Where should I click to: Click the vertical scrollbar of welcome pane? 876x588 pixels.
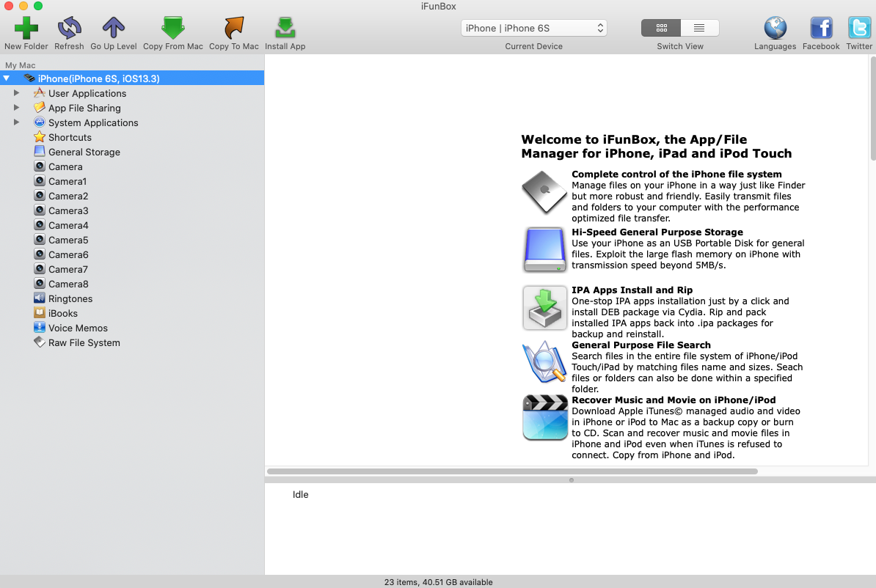click(872, 107)
